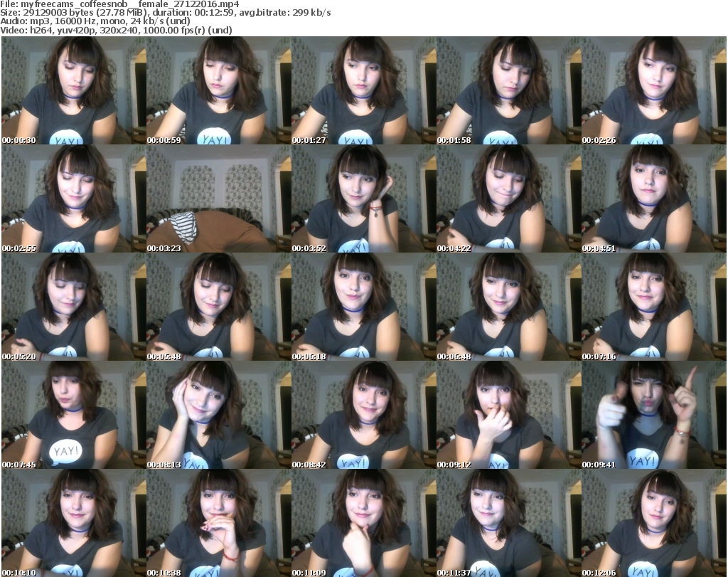Select the thumbnail marked 00:02:26
The width and height of the screenshot is (728, 577).
point(653,91)
